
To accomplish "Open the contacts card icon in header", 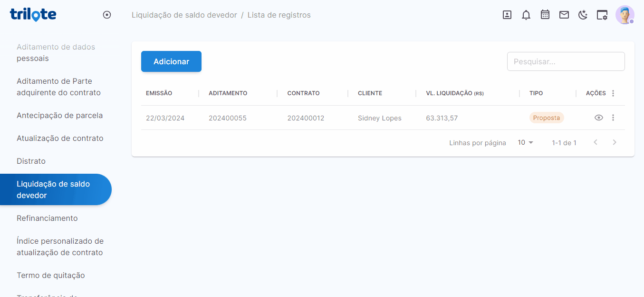I will coord(507,15).
